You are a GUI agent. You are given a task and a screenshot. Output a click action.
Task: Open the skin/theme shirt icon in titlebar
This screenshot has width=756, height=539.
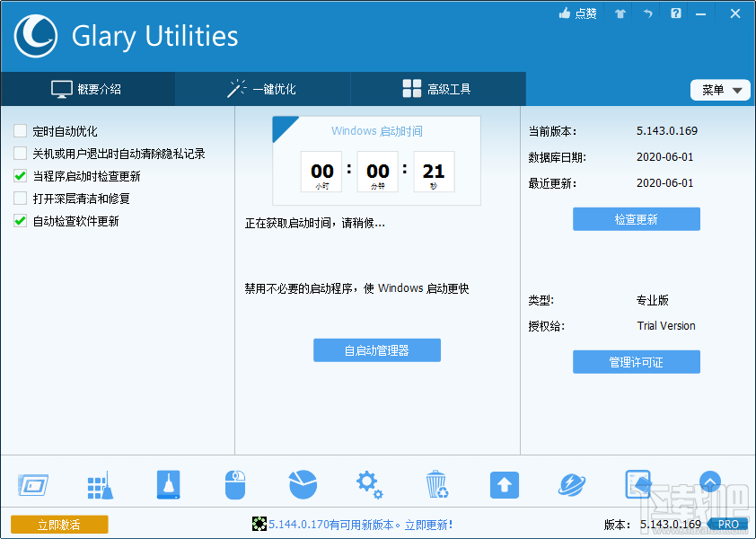(620, 13)
